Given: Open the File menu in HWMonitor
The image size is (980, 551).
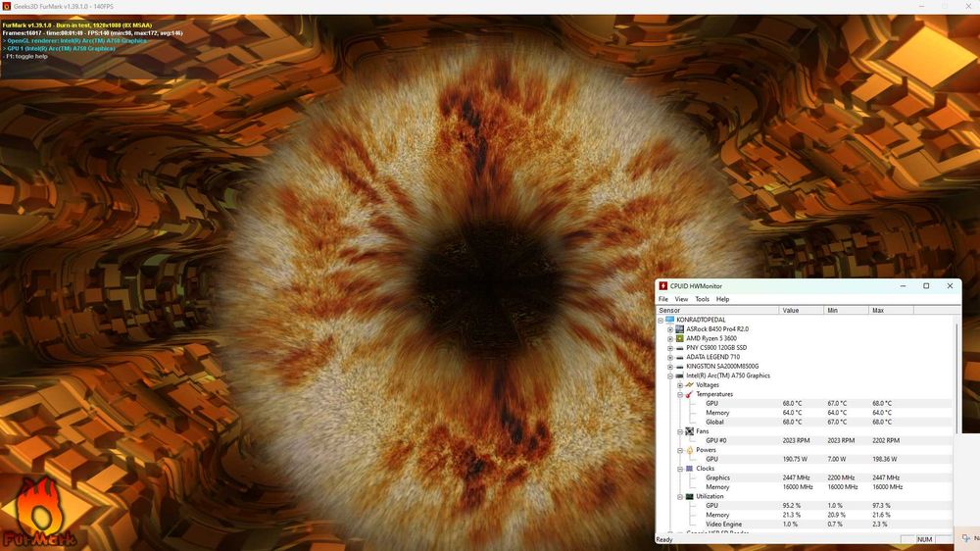Looking at the screenshot, I should [x=663, y=299].
